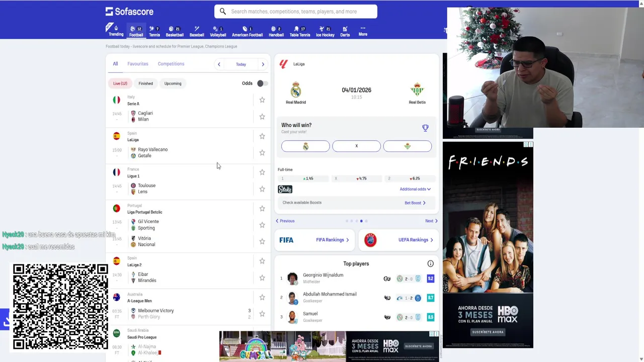This screenshot has width=644, height=362.
Task: Vote X for a draw
Action: click(x=356, y=146)
